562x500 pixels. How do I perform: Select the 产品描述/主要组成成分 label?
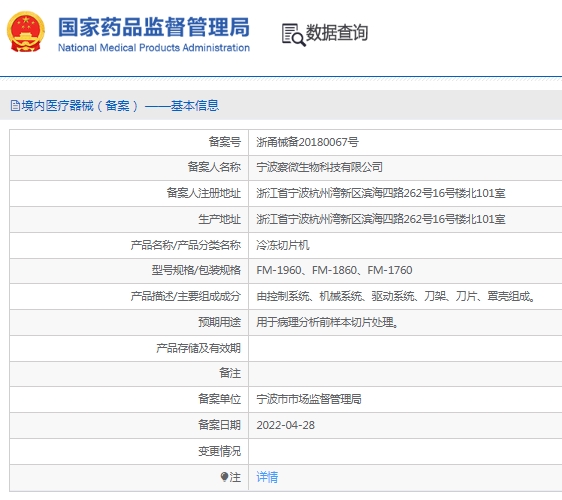[x=185, y=296]
